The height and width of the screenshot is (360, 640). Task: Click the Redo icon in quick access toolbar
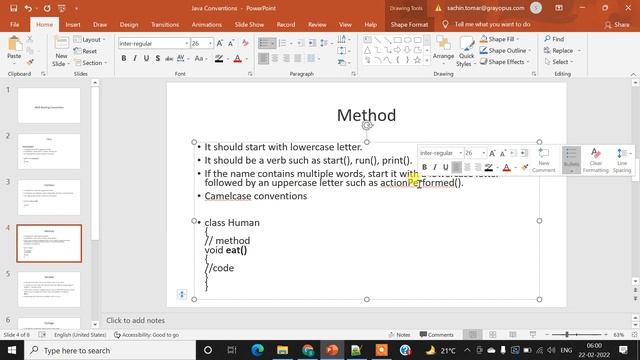click(47, 8)
